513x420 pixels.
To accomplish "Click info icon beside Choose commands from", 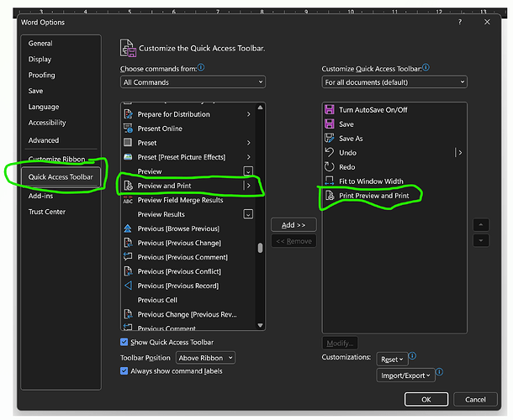I will tap(201, 67).
